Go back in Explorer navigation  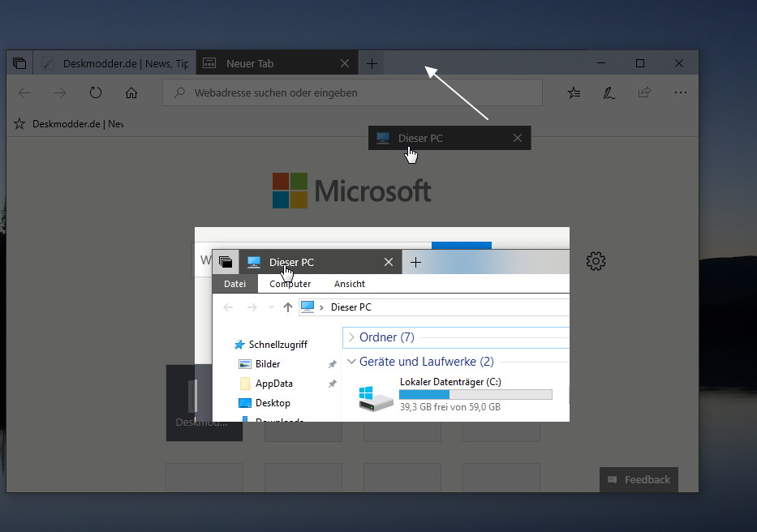tap(228, 307)
